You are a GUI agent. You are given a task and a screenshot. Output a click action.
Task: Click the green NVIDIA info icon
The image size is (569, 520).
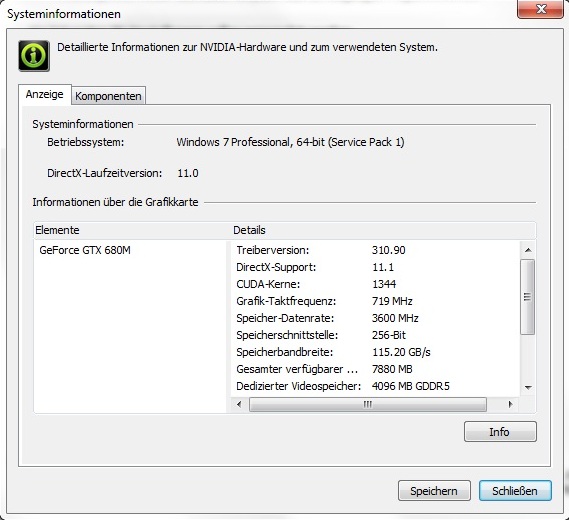pos(34,56)
